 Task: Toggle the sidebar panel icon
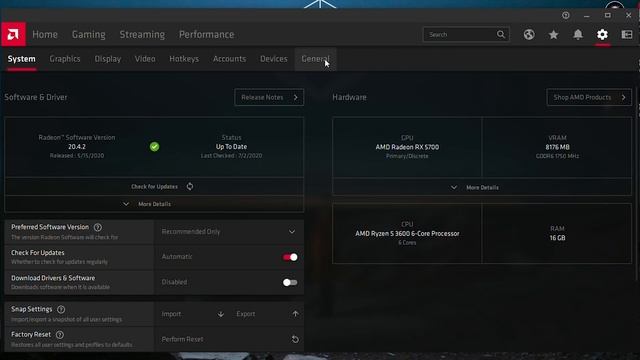[x=627, y=35]
